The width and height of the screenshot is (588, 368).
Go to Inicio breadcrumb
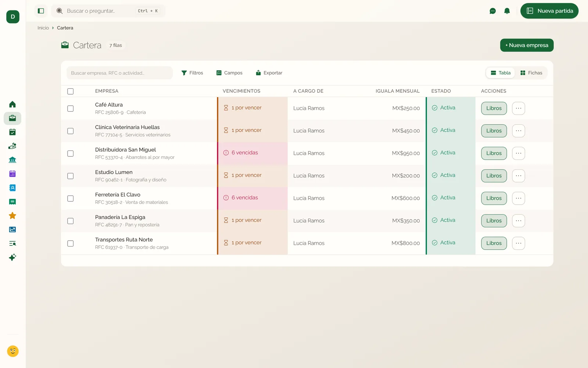43,28
